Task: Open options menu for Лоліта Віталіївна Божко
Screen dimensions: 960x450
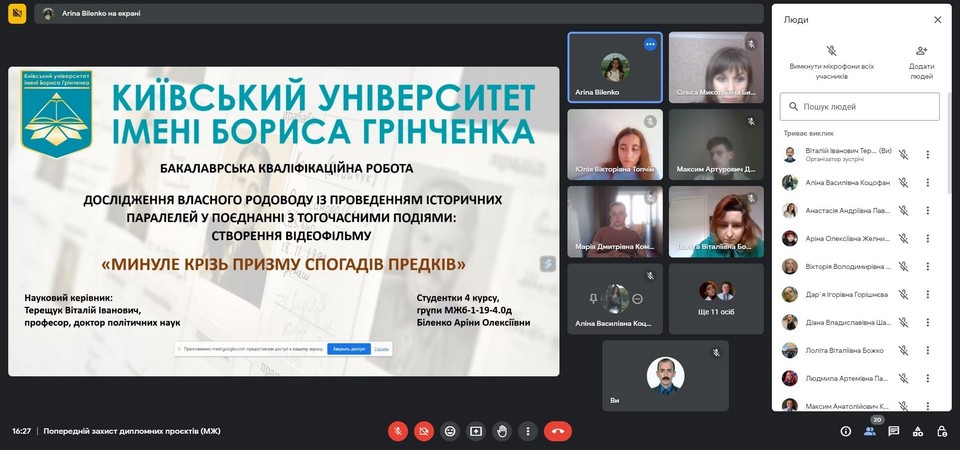Action: [927, 351]
